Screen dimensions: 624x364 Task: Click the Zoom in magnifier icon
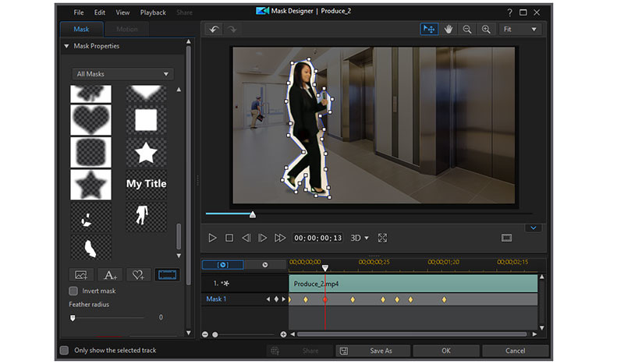[x=486, y=29]
